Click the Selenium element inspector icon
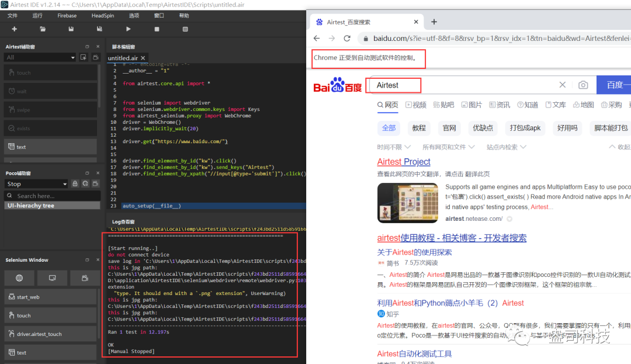631x364 pixels. (x=52, y=278)
